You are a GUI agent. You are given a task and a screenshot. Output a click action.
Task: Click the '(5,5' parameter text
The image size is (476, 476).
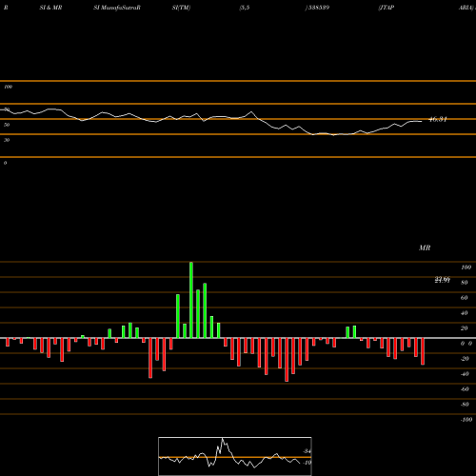(245, 8)
